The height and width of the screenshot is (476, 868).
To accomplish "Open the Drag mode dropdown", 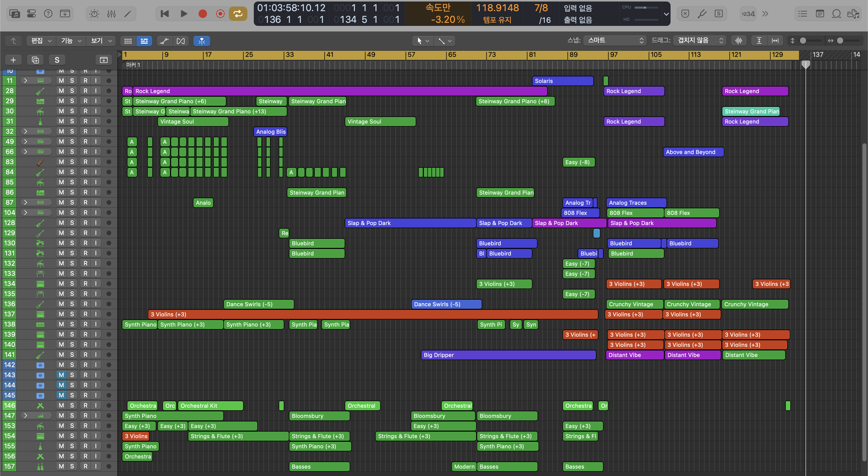I will point(700,41).
